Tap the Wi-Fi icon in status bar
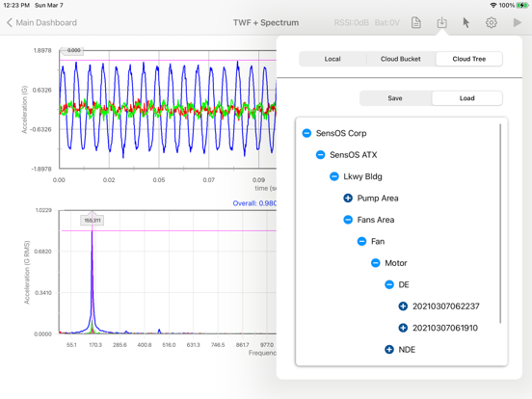 tap(493, 6)
